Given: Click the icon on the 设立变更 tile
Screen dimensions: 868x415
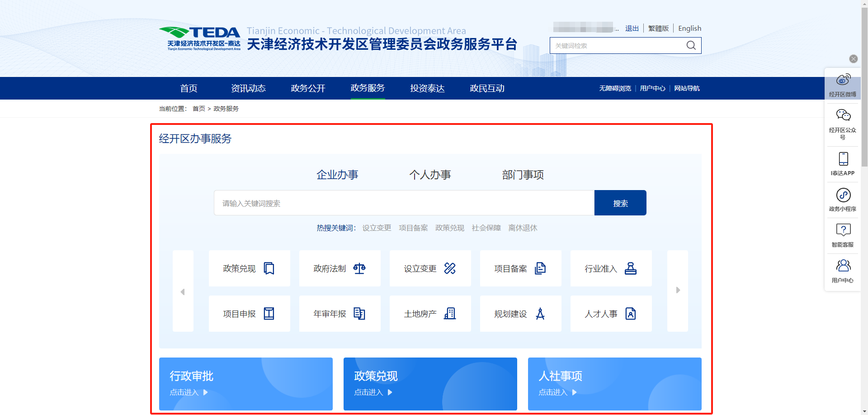Looking at the screenshot, I should [x=450, y=268].
